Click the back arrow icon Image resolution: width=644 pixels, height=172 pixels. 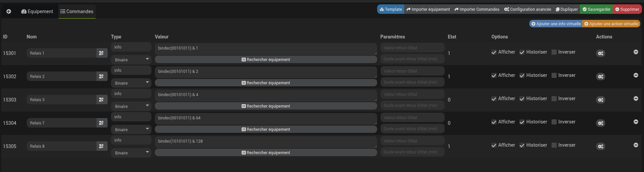[x=9, y=11]
